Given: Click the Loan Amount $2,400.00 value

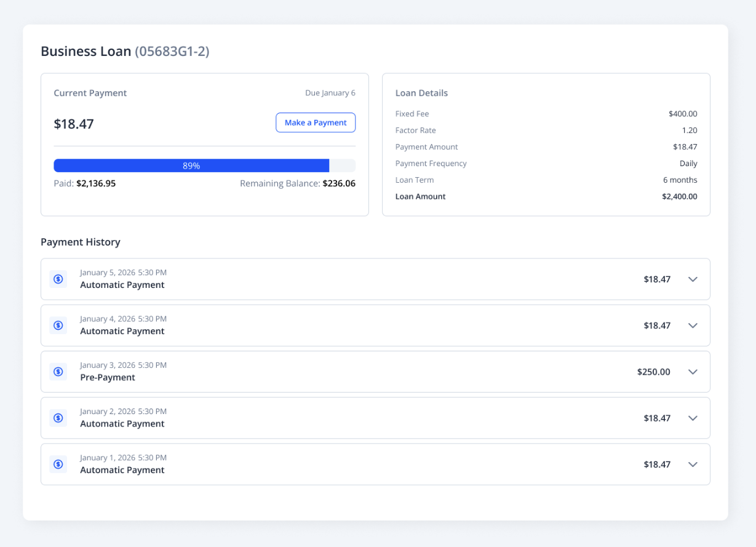Looking at the screenshot, I should 679,196.
